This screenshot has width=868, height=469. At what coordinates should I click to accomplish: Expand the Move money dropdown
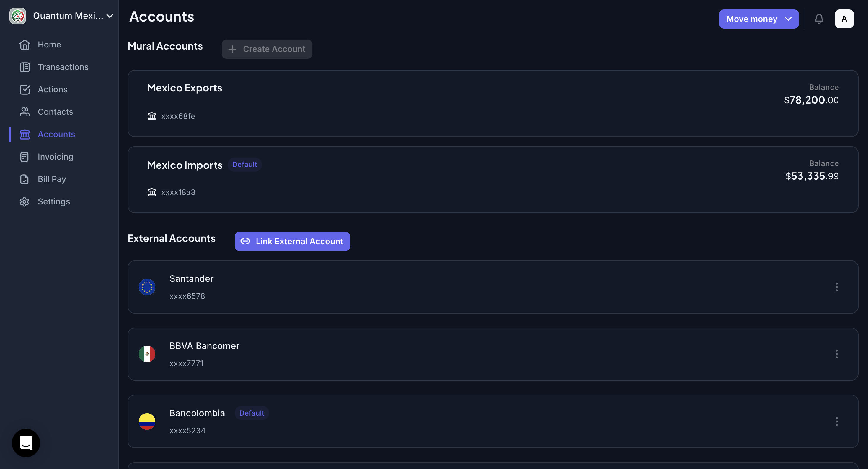(758, 19)
